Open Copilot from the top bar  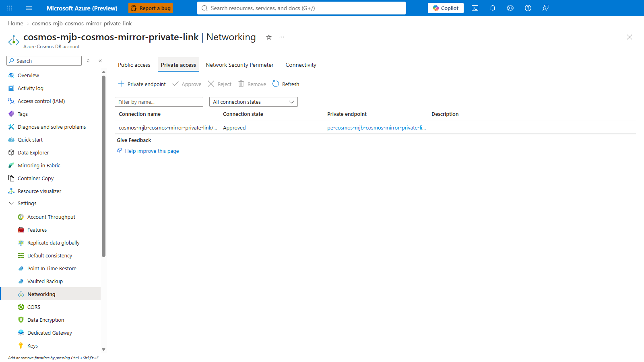click(446, 8)
